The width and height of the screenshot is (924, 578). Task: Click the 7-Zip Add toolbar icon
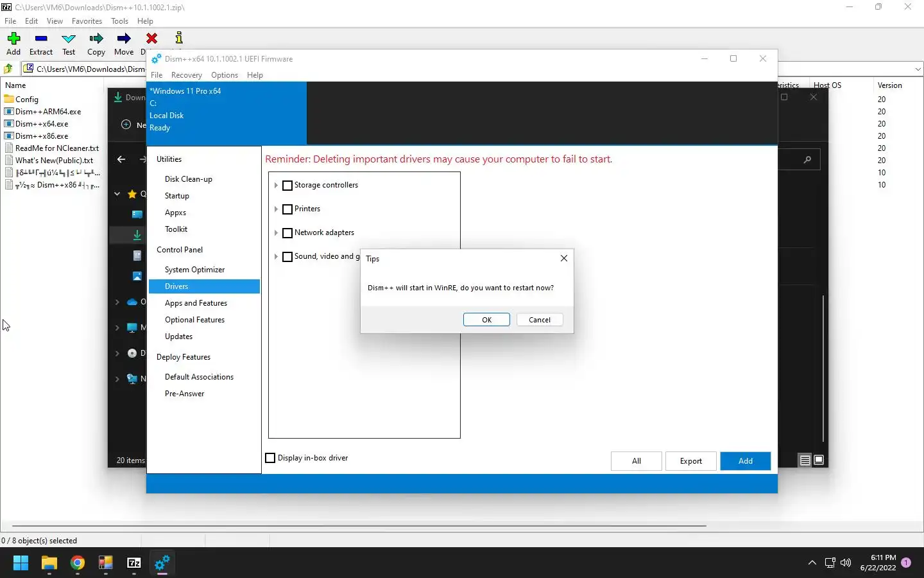[x=13, y=39]
